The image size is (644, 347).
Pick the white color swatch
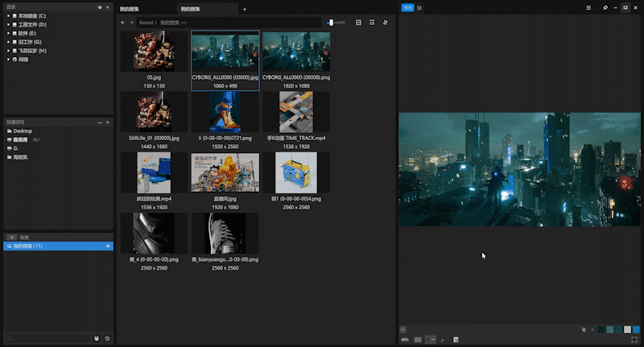pos(627,329)
